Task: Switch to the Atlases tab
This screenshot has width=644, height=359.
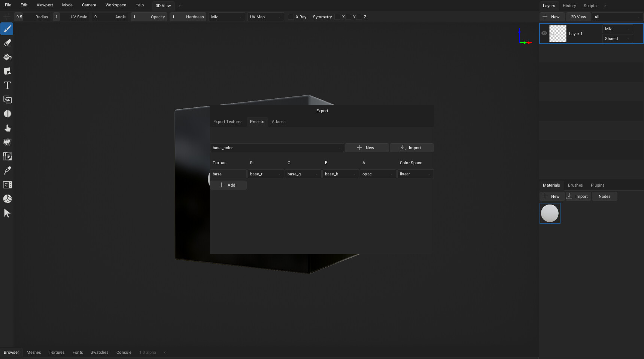Action: pos(278,122)
